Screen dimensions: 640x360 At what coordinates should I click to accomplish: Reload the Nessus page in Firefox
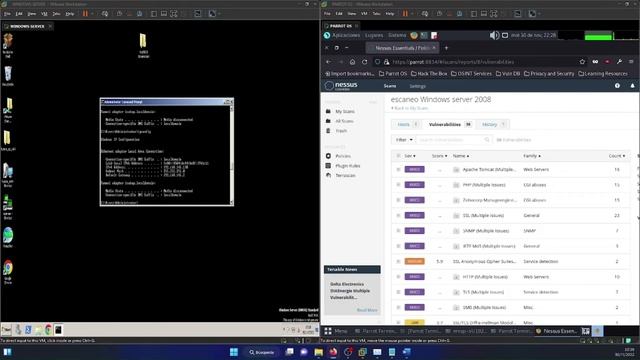[364, 62]
